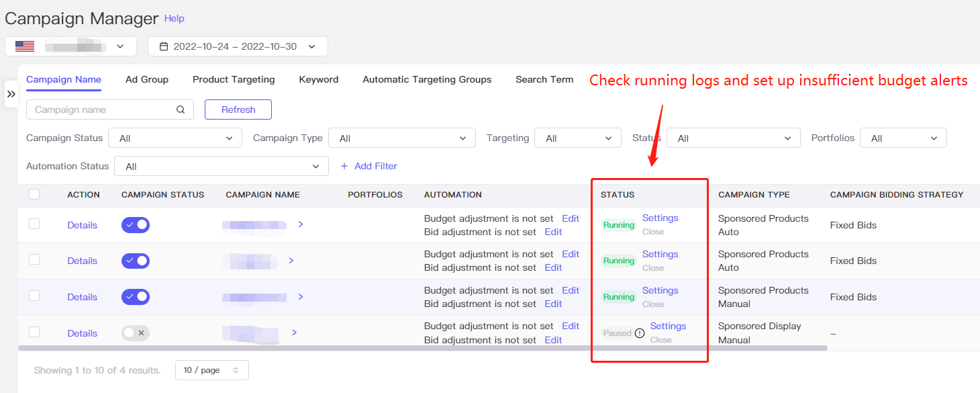The image size is (980, 393).
Task: Toggle off the first campaign status switch
Action: click(x=136, y=225)
